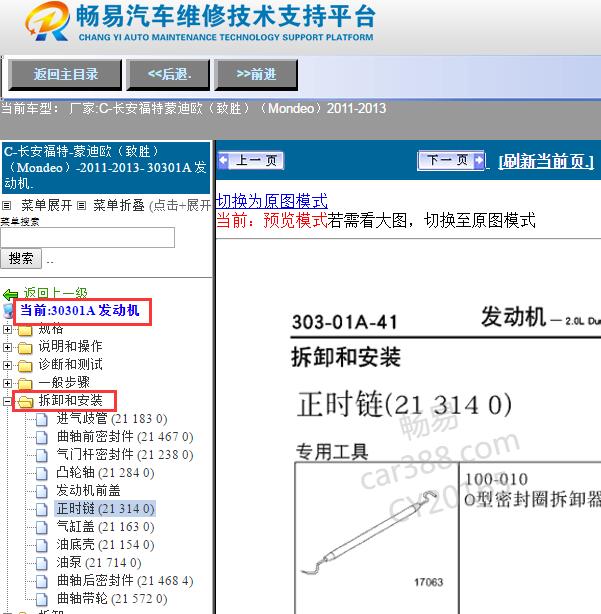Select the 当前:30301A 发动机 node
Image resolution: width=601 pixels, height=614 pixels.
79,311
